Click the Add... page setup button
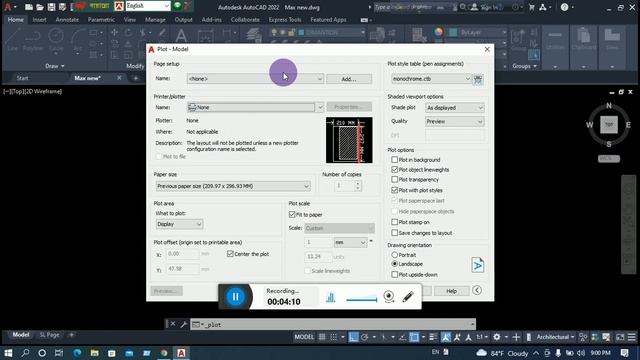 349,79
